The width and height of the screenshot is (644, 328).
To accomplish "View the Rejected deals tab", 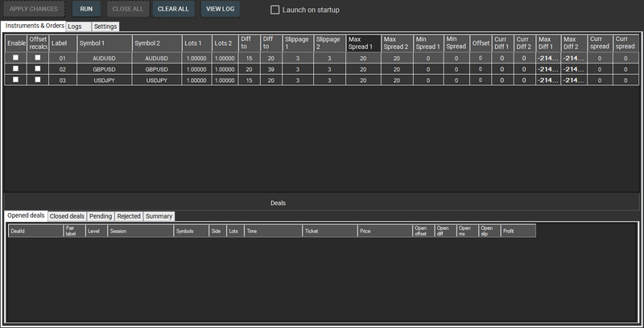I will click(129, 216).
